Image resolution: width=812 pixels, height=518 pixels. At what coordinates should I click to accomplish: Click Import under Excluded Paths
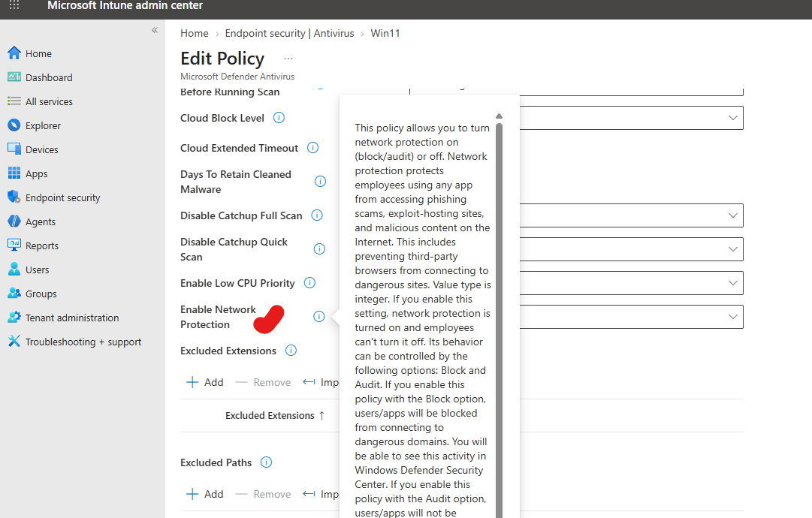[321, 494]
